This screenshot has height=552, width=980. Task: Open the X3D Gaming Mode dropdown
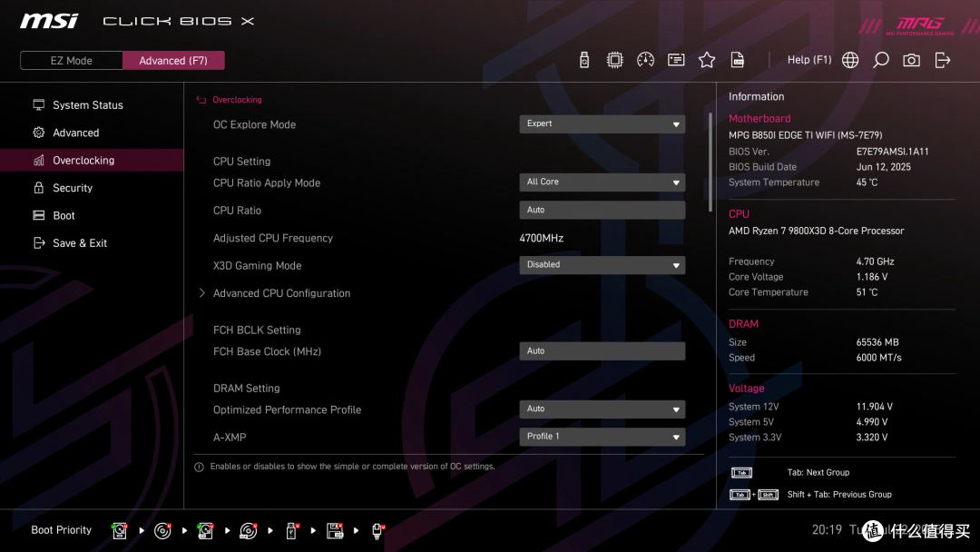click(602, 265)
